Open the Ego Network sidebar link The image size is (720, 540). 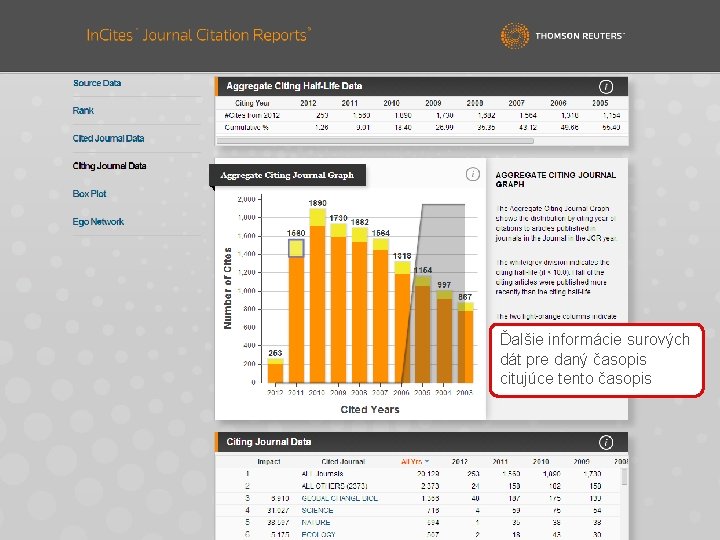tap(98, 221)
